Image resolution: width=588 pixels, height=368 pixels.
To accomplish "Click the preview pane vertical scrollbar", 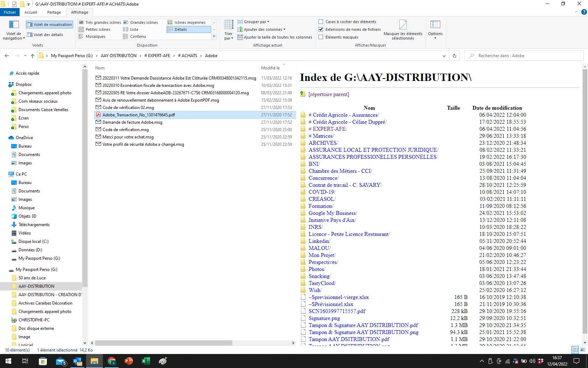I will tap(585, 201).
